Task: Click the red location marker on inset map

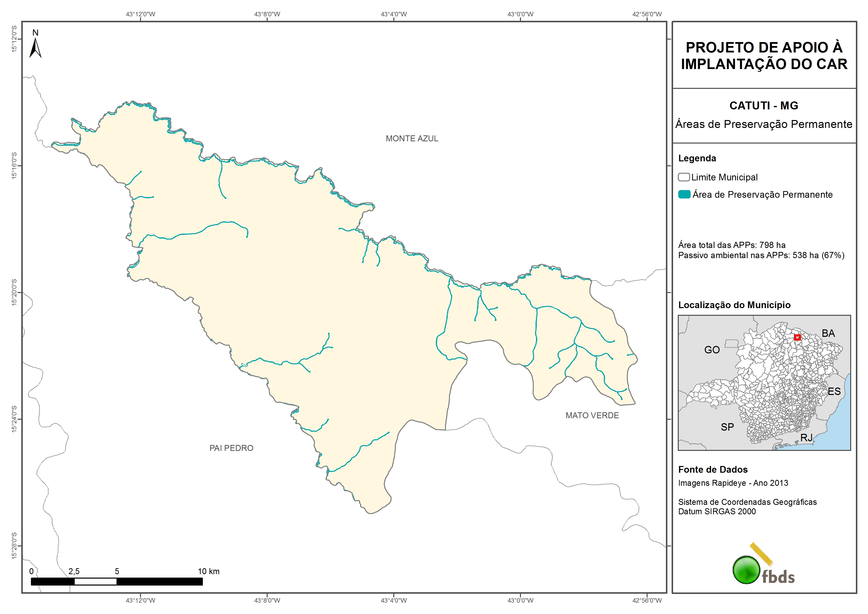Action: click(x=797, y=337)
